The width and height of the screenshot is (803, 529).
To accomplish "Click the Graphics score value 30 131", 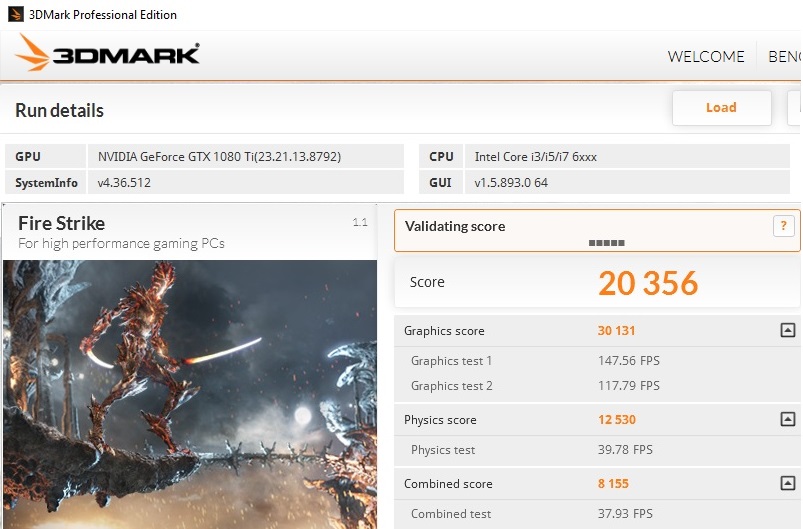I will [x=616, y=331].
